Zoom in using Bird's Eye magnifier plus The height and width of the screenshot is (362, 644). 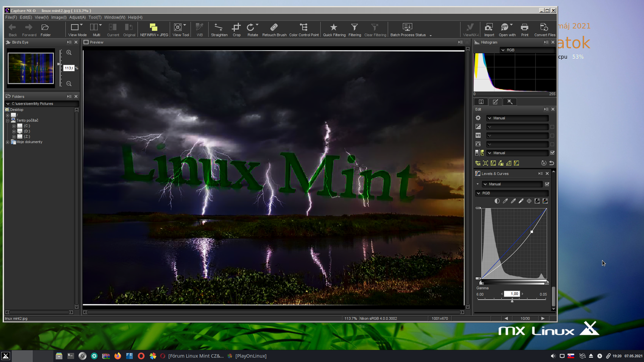tap(69, 53)
